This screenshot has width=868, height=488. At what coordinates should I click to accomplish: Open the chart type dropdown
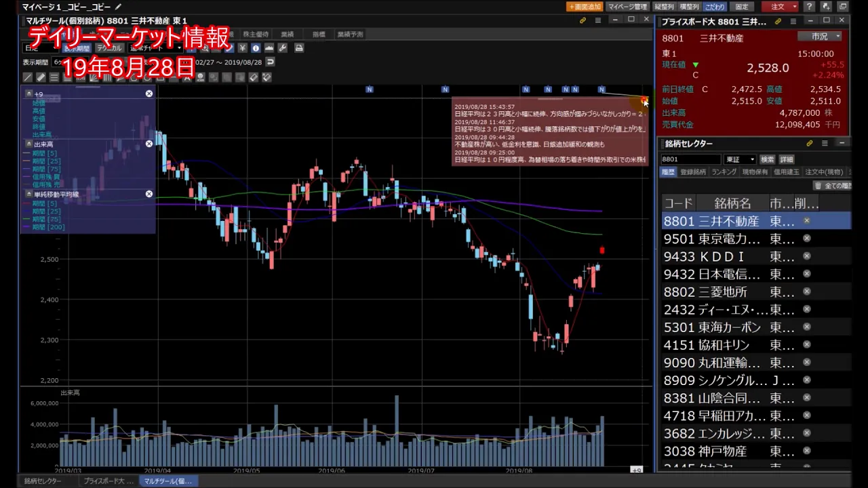click(x=155, y=48)
